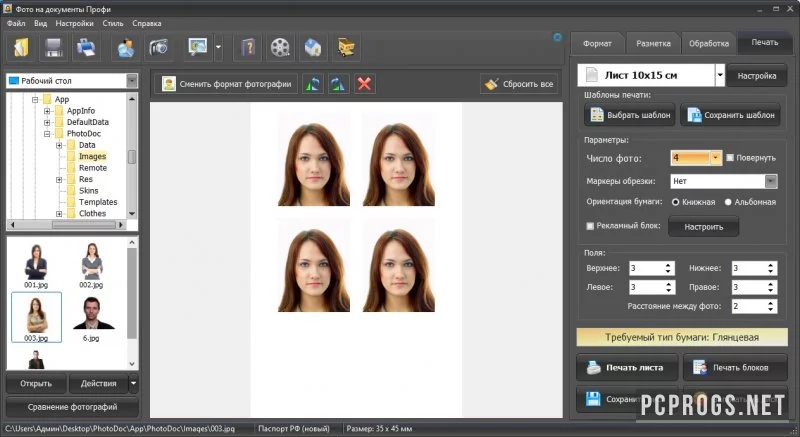Open Маркеры обрезки dropdown
This screenshot has height=437, width=800.
[x=770, y=181]
